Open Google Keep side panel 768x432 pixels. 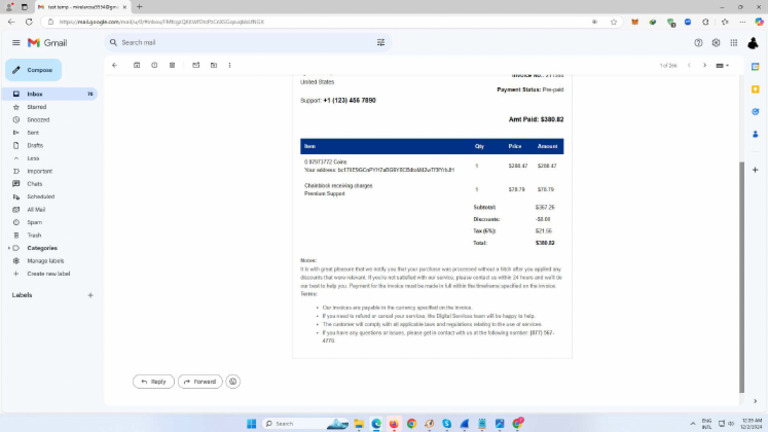[x=755, y=89]
